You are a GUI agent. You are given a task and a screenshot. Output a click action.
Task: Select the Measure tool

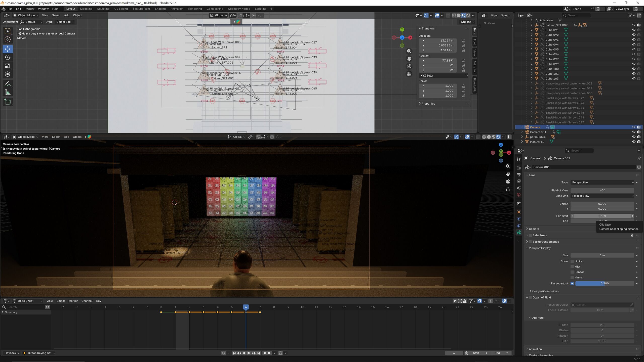[8, 93]
